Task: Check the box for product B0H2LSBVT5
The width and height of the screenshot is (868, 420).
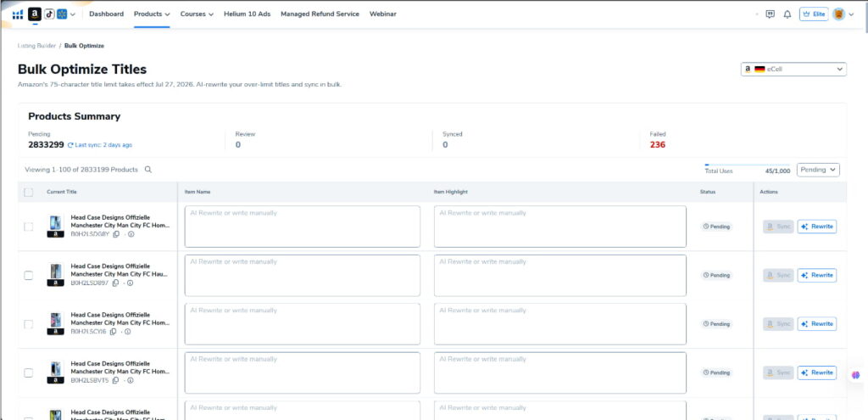Action: tap(28, 372)
